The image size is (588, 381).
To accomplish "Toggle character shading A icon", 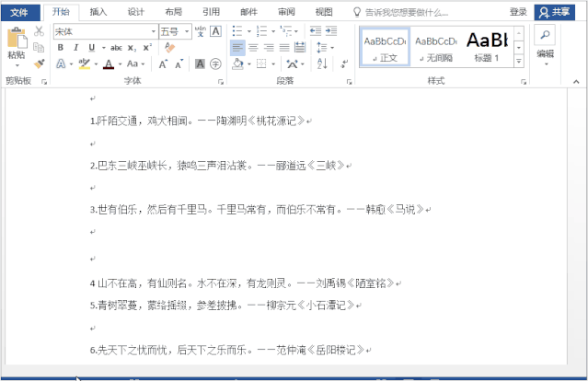I will tap(200, 64).
